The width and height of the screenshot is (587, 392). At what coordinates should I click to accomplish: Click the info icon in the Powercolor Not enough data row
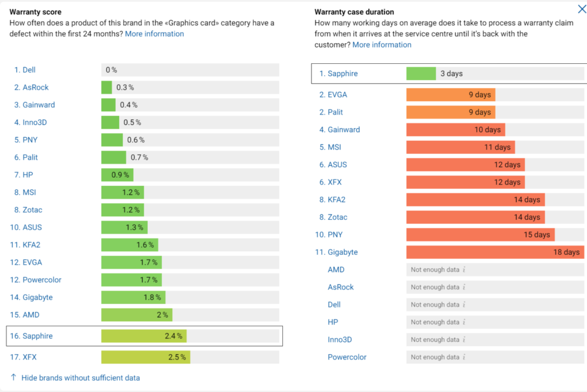coord(464,357)
